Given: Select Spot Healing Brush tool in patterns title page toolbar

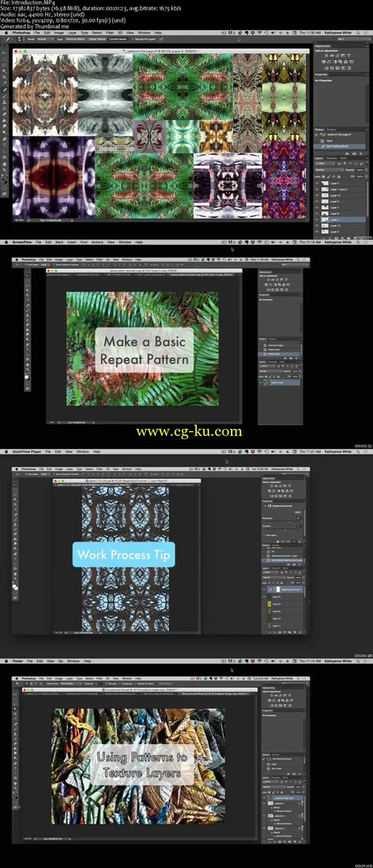Looking at the screenshot, I should 5,90.
